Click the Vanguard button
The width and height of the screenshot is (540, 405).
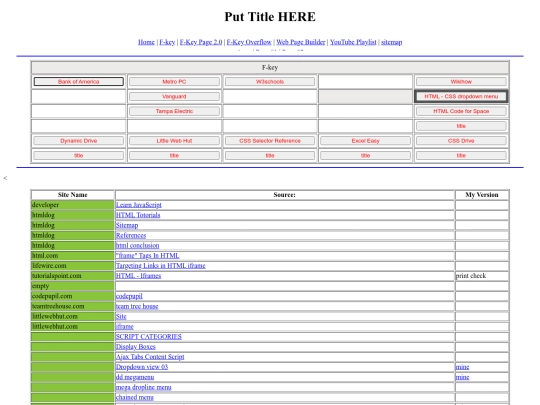click(x=174, y=96)
